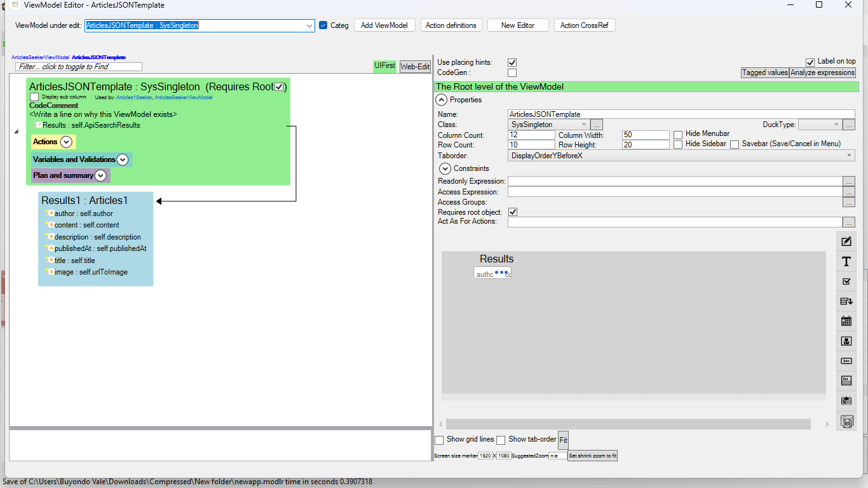
Task: Click the Filter search field
Action: (x=79, y=67)
